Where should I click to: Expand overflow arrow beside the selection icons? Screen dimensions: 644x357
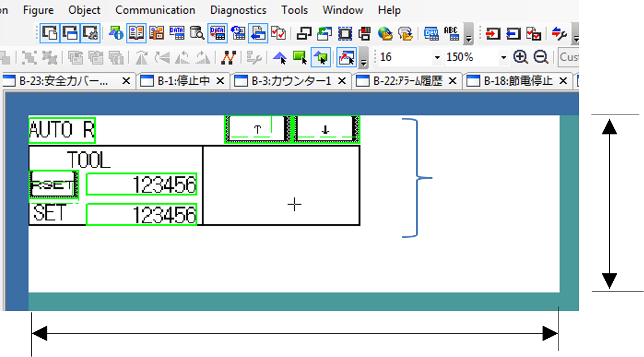(364, 58)
